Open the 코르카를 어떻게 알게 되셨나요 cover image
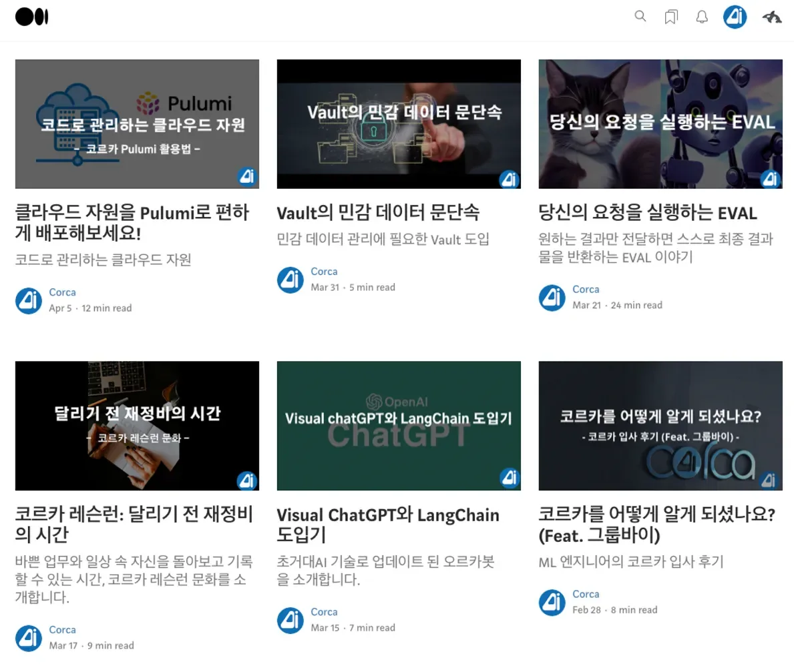The height and width of the screenshot is (672, 794). pos(661,426)
